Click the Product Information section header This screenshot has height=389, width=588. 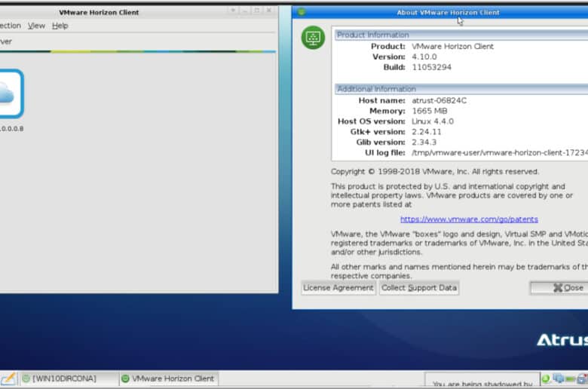click(461, 35)
